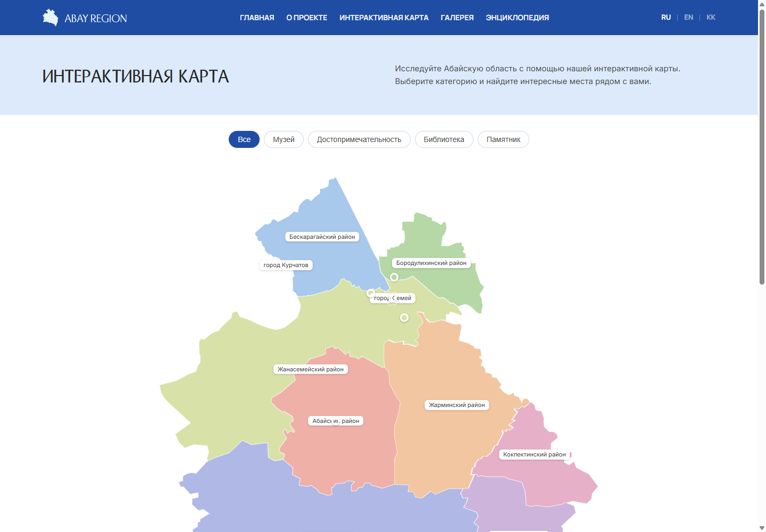Select город Семей label on map
The height and width of the screenshot is (532, 766).
[x=393, y=298]
